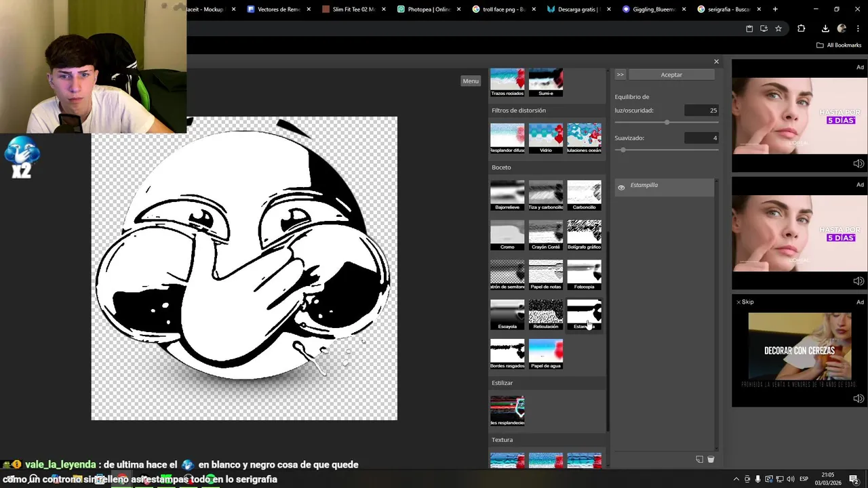The image size is (868, 488).
Task: Choose the halftone pattern (semitono) filter
Action: coord(507,274)
